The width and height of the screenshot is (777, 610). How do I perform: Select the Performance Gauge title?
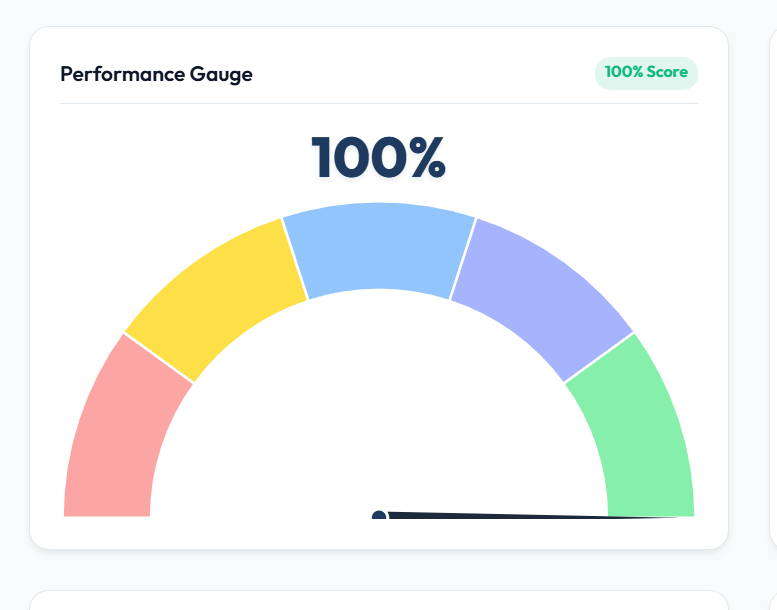click(x=157, y=74)
